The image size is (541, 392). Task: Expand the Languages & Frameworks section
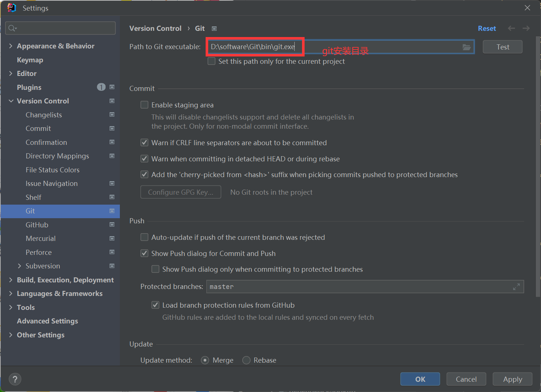(11, 293)
